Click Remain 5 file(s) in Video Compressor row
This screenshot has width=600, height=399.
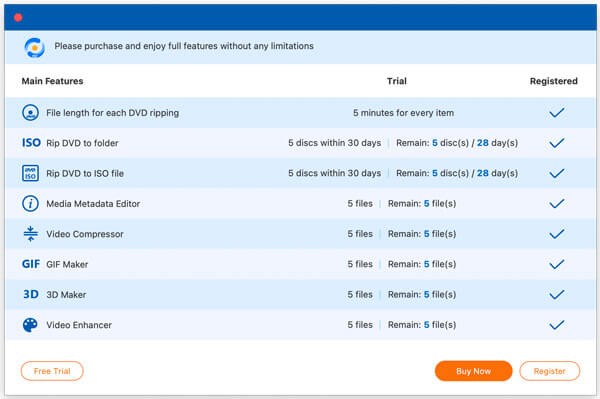pyautogui.click(x=422, y=234)
